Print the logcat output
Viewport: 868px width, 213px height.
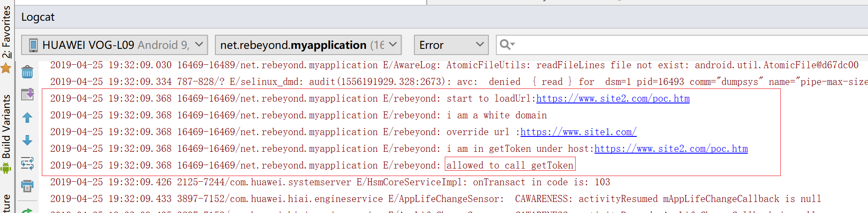[27, 186]
